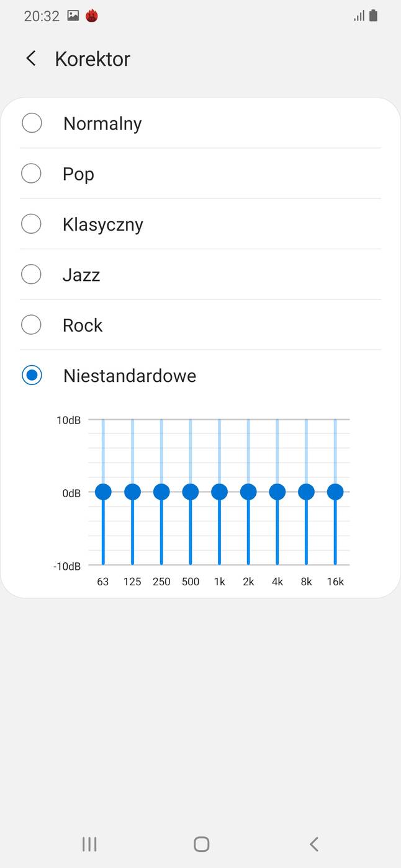Select the Normalny equalizer preset
This screenshot has height=868, width=401.
(x=32, y=123)
